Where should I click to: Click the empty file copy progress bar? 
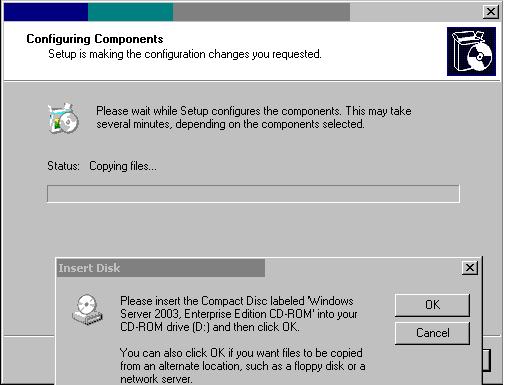(253, 194)
